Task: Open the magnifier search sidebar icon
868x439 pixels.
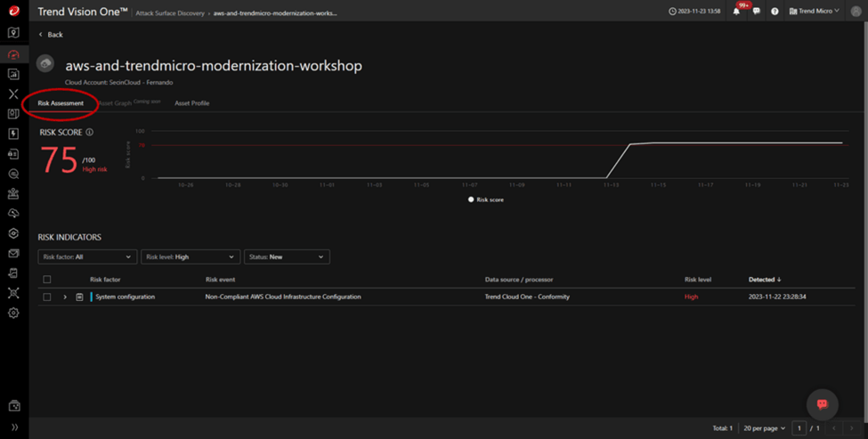Action: (x=14, y=174)
